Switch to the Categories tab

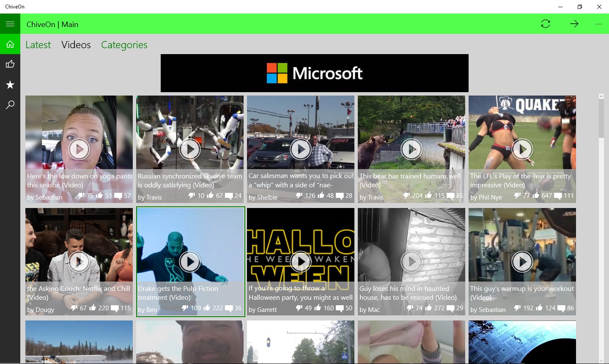124,45
